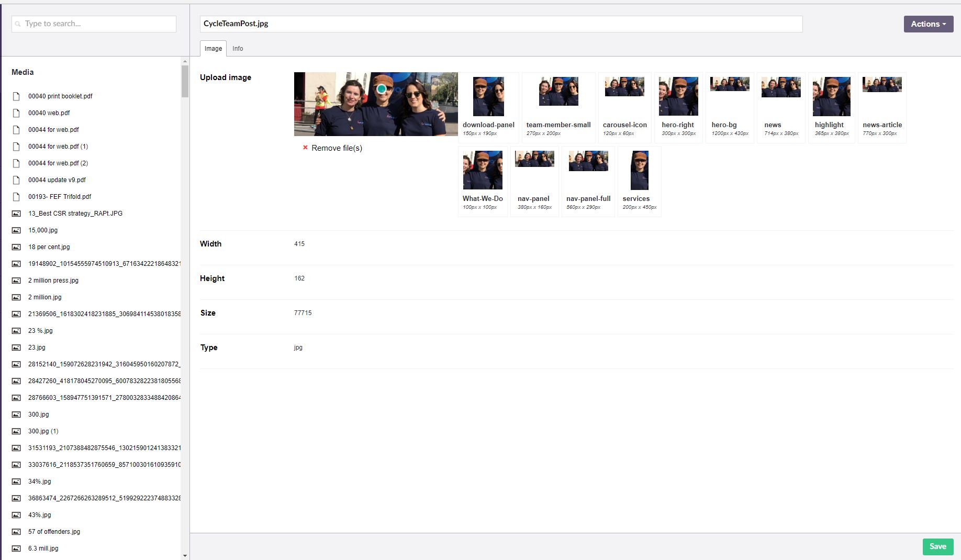Click the PDF icon beside 00040 web.pdf
This screenshot has height=560, width=961.
coord(16,113)
